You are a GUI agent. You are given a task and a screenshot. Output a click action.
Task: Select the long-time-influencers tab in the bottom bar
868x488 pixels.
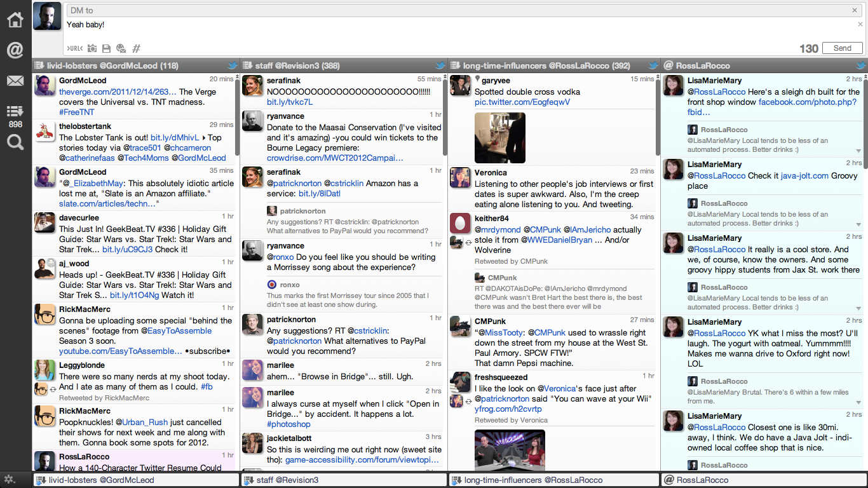coord(554,480)
